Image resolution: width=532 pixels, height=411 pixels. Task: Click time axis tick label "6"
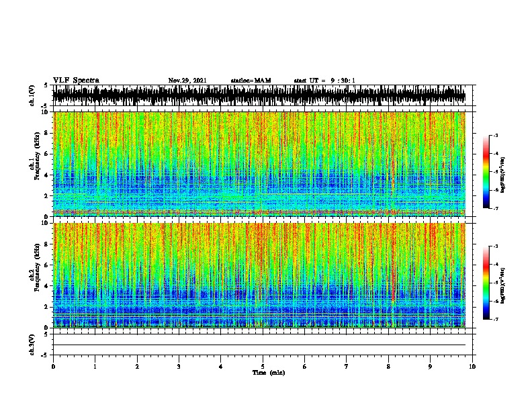(305, 367)
